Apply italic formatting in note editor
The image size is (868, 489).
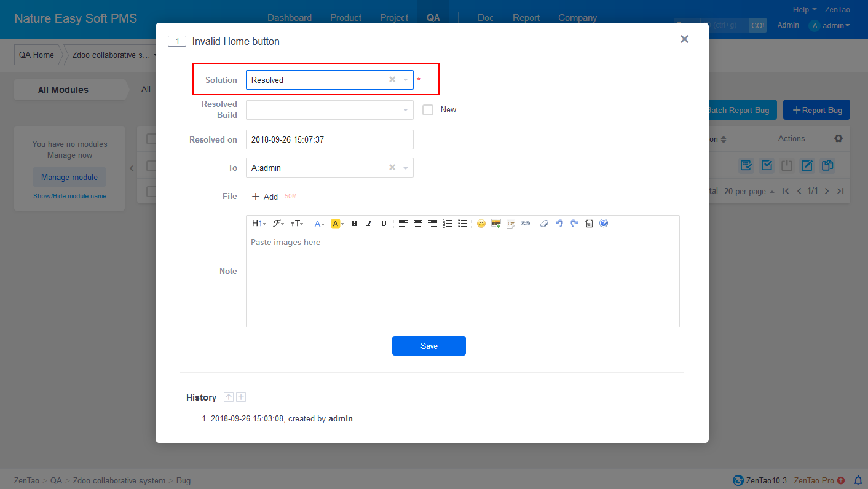[369, 224]
